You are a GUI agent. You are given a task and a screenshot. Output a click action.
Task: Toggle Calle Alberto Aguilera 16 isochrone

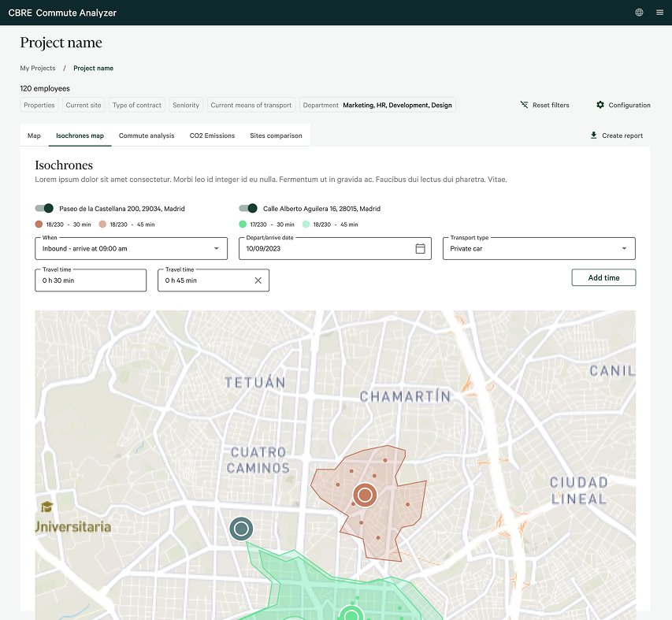click(248, 209)
